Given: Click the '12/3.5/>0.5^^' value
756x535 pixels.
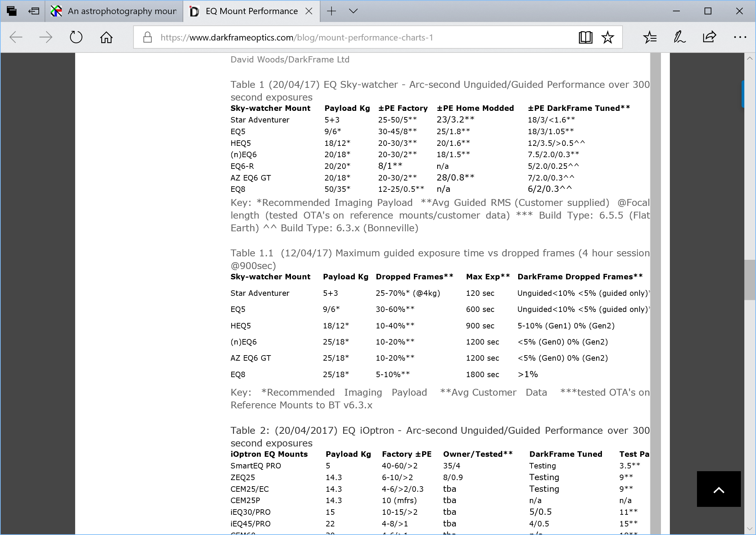Looking at the screenshot, I should point(556,143).
